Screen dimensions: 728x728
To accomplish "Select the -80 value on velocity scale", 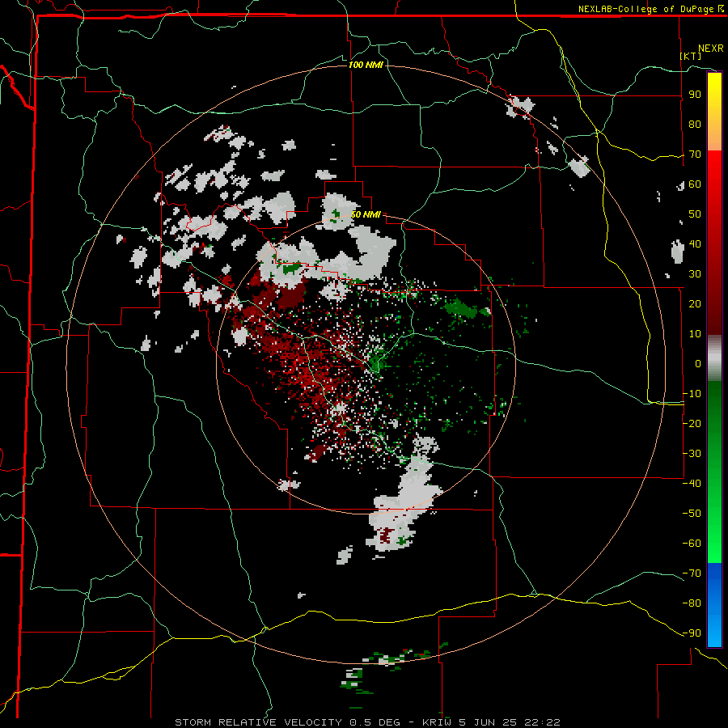I will click(692, 603).
